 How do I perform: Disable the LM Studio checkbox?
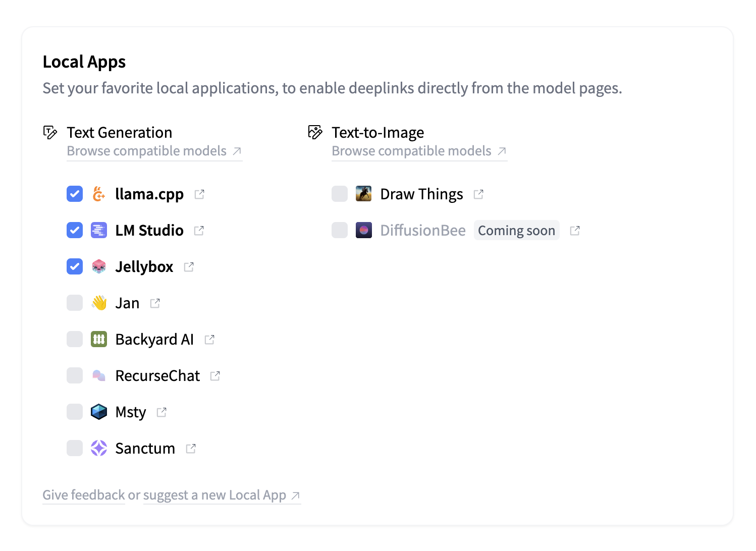click(75, 230)
